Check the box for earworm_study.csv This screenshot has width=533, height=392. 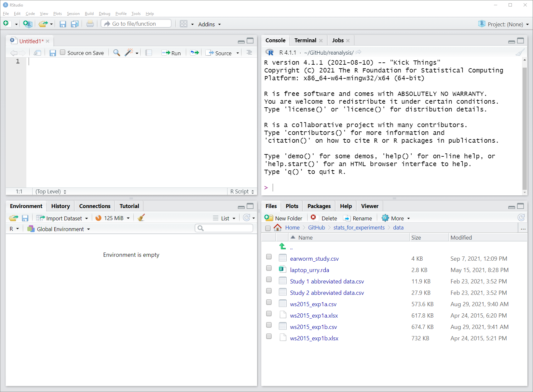coord(269,257)
